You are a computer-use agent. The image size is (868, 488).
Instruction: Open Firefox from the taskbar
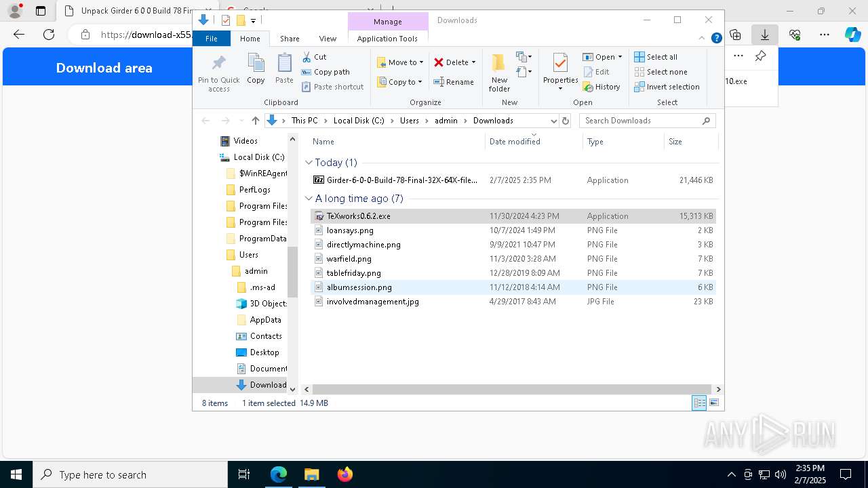344,474
